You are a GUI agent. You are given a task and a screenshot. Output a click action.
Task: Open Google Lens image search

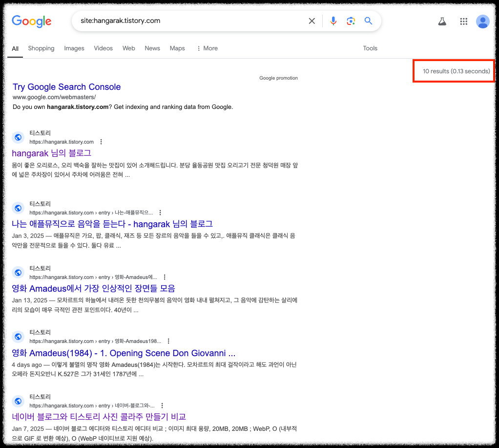pyautogui.click(x=351, y=21)
